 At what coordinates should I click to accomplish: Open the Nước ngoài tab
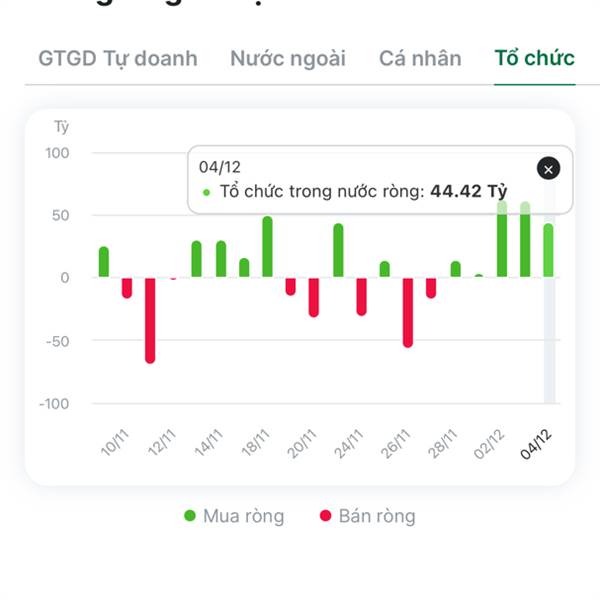pos(288,58)
